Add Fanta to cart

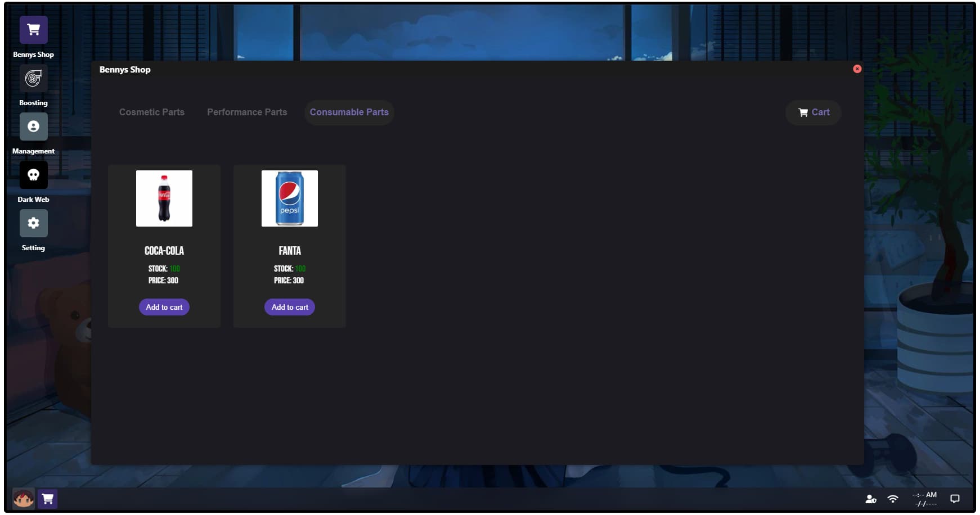pos(290,307)
